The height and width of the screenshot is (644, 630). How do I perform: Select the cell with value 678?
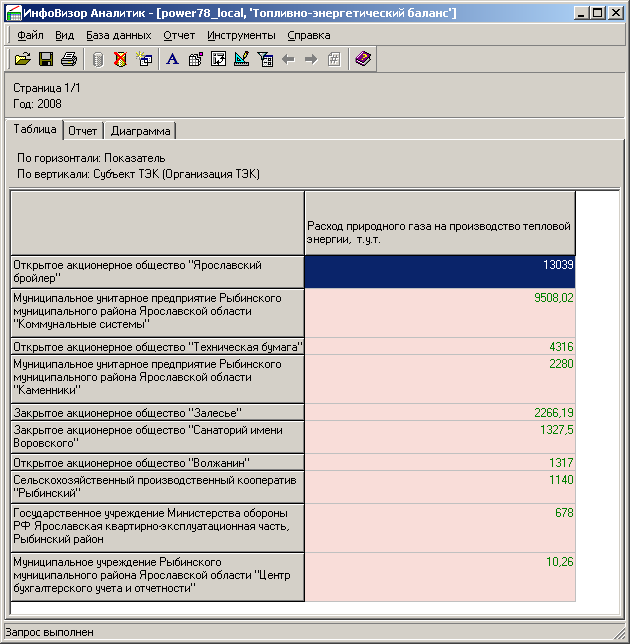click(440, 528)
